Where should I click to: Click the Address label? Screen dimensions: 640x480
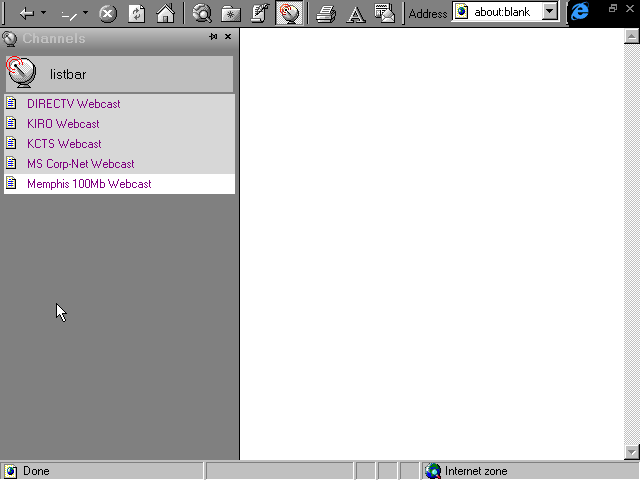coord(428,14)
